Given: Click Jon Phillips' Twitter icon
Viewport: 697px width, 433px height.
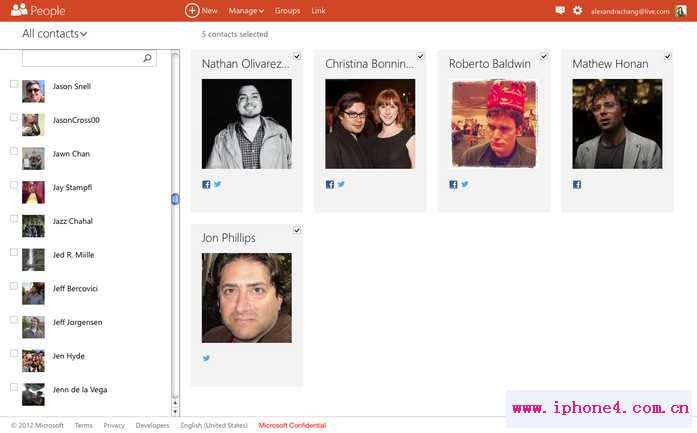Looking at the screenshot, I should click(207, 358).
